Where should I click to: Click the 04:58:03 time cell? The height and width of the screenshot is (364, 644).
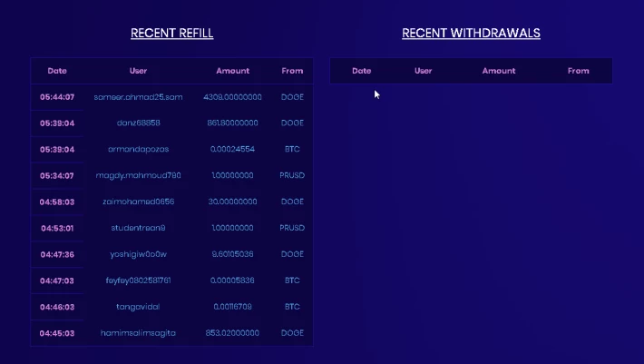(57, 202)
